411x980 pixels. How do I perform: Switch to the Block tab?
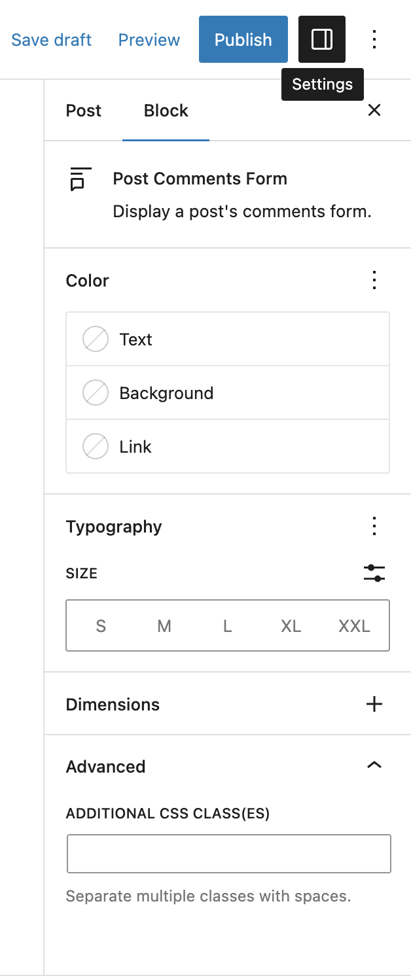click(165, 111)
